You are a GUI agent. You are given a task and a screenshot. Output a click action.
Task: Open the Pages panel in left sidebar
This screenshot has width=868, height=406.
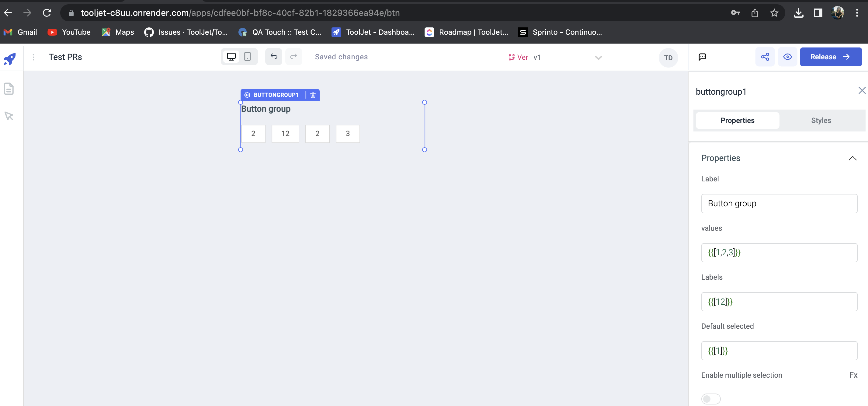point(9,88)
